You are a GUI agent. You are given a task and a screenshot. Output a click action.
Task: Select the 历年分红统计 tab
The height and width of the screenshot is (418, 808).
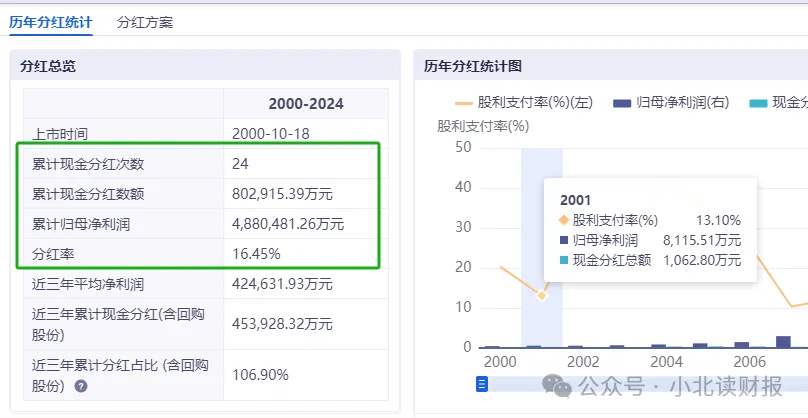(51, 21)
